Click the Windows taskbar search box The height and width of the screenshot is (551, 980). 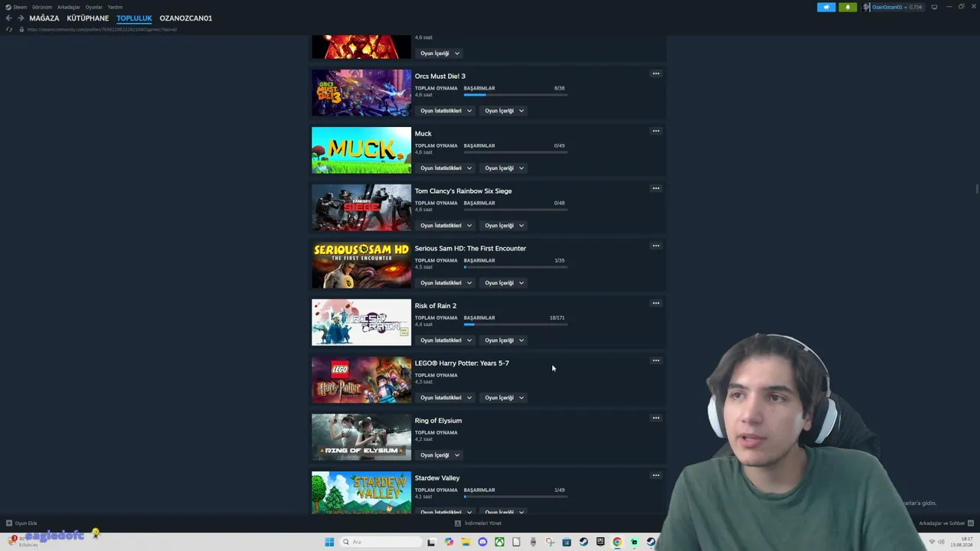point(381,542)
